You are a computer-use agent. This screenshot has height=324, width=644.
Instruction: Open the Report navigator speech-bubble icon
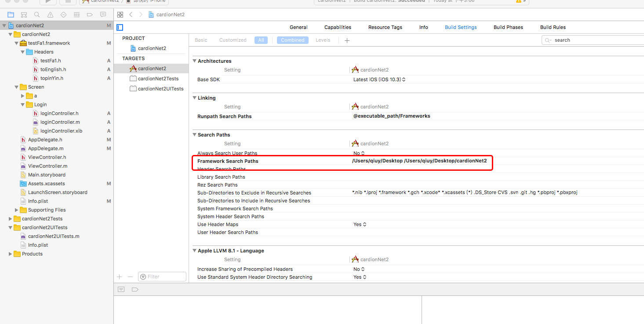coord(103,14)
